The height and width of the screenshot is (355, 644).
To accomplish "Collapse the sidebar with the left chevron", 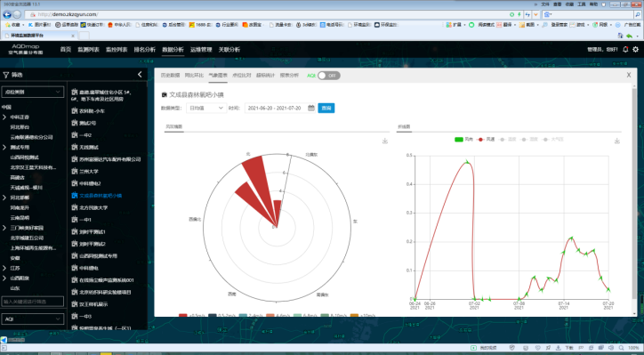I will (140, 75).
